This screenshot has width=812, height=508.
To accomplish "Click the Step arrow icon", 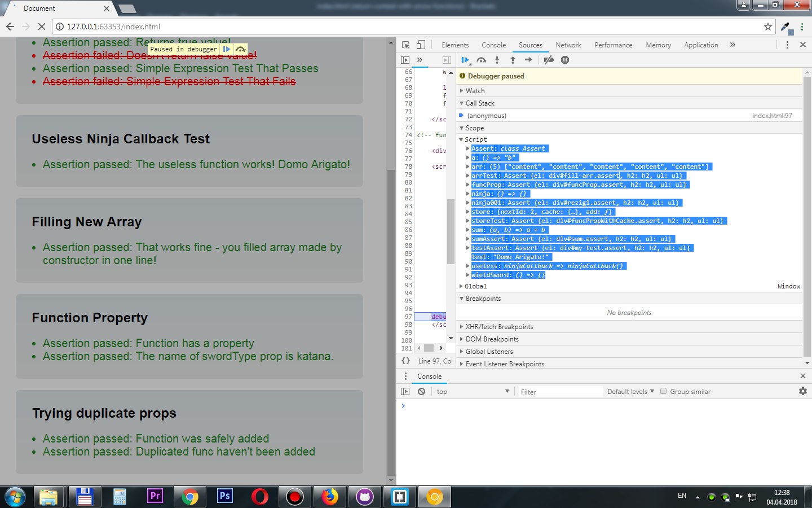I will [x=528, y=60].
